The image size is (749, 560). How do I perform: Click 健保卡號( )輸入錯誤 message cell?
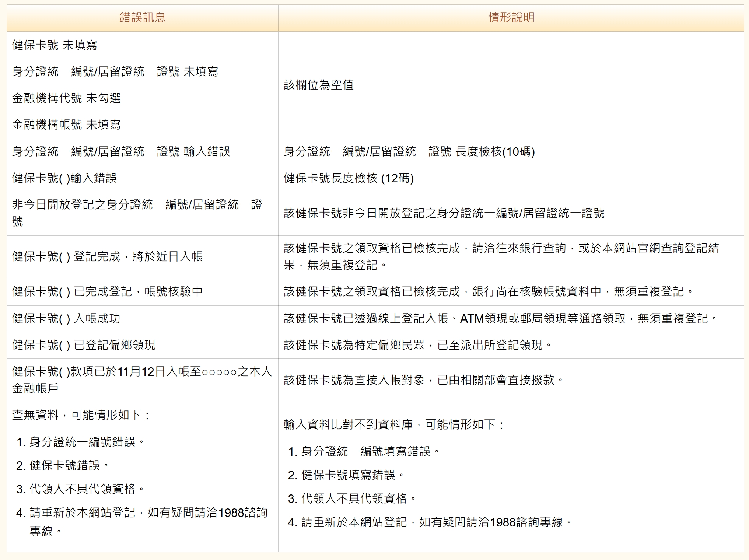(64, 178)
